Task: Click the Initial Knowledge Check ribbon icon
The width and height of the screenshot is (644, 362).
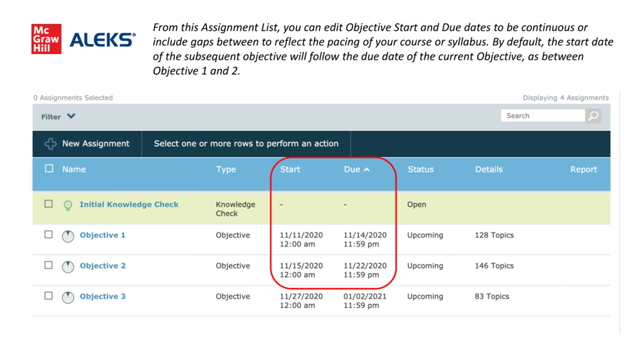Action: click(68, 205)
